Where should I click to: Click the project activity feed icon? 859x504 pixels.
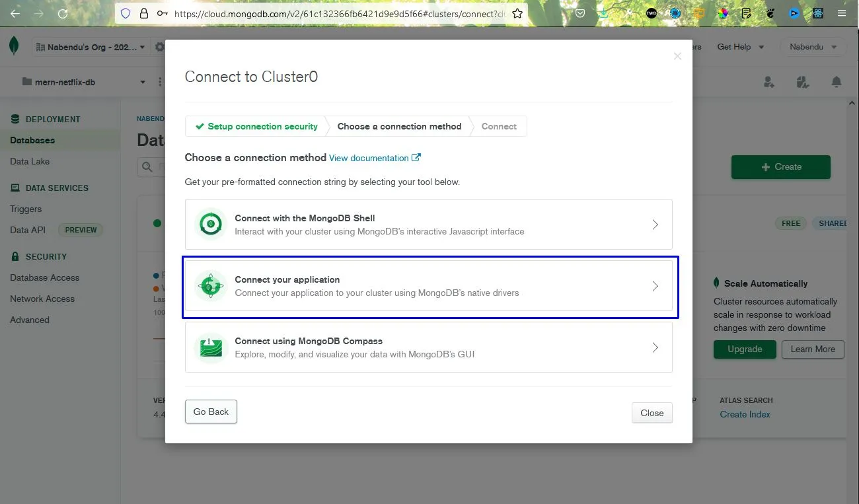(x=802, y=82)
